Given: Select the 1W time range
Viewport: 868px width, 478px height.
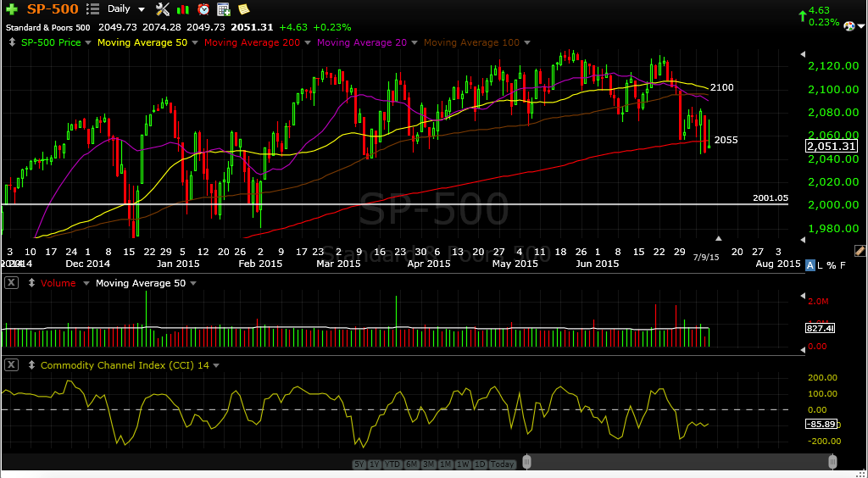Looking at the screenshot, I should (x=464, y=464).
